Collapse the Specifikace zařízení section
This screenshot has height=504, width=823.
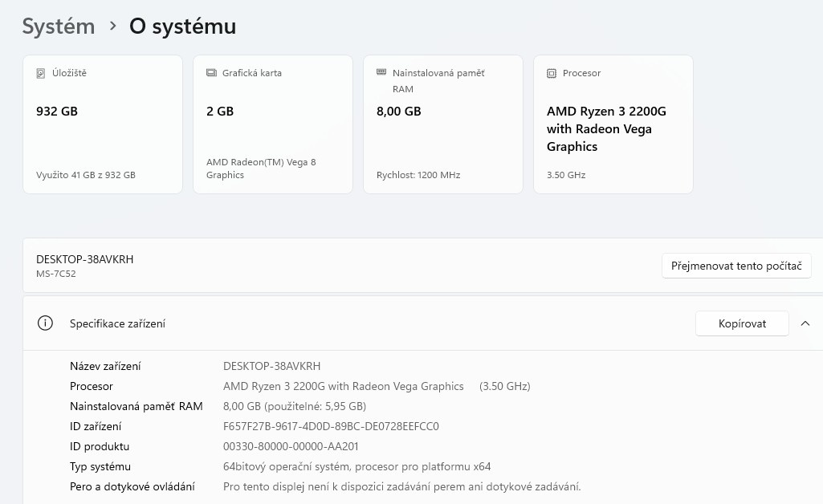pos(805,323)
